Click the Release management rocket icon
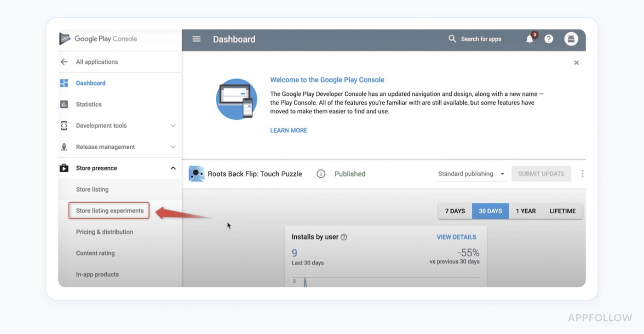This screenshot has height=334, width=644. (x=64, y=147)
